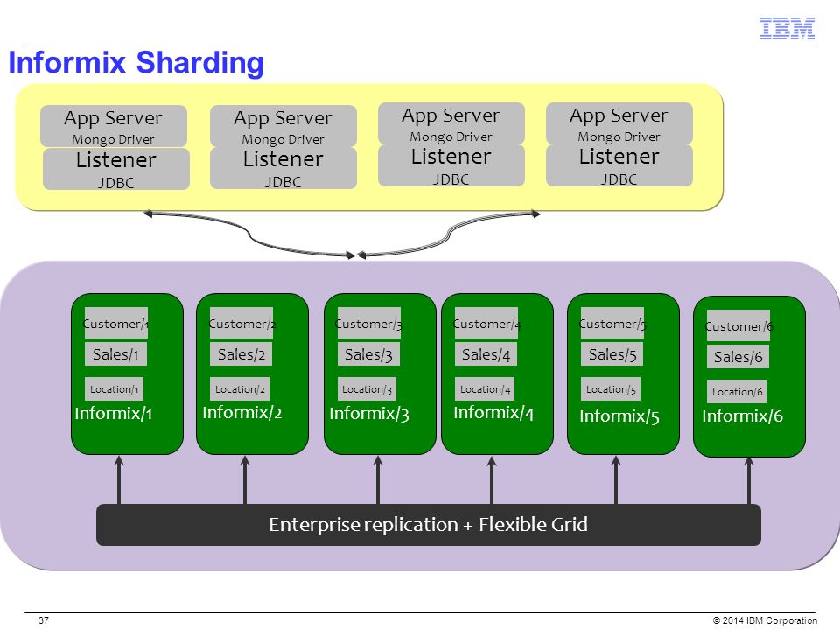Select the Informix/4 server label

coord(493,412)
